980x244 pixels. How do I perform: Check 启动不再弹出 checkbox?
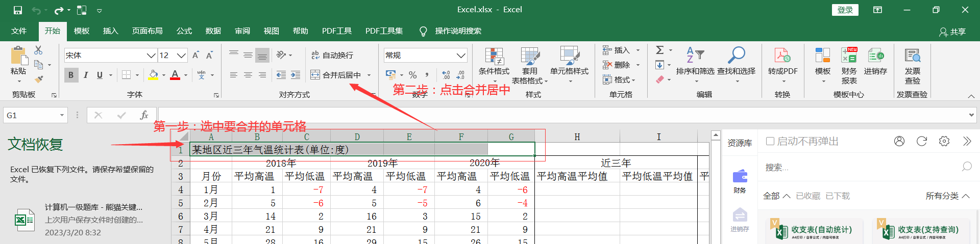770,141
